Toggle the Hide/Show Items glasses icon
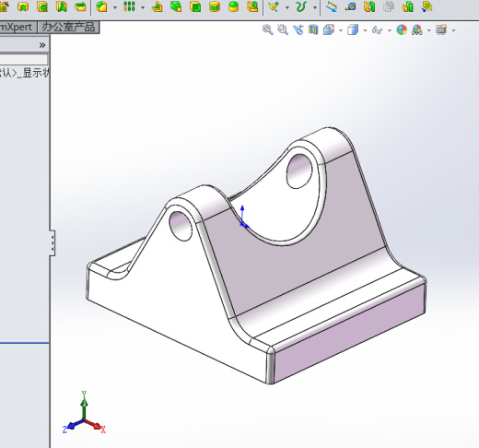479x448 pixels. pyautogui.click(x=378, y=30)
